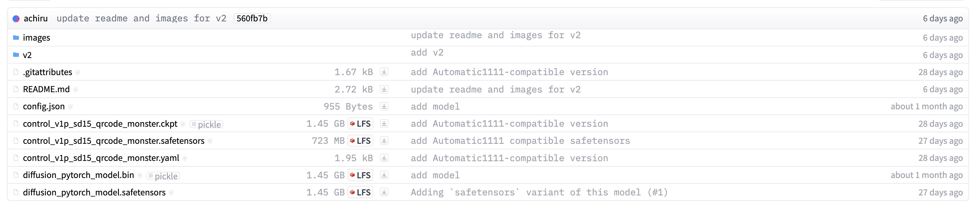Download the .gitattributes file
The width and height of the screenshot is (980, 207).
(384, 72)
